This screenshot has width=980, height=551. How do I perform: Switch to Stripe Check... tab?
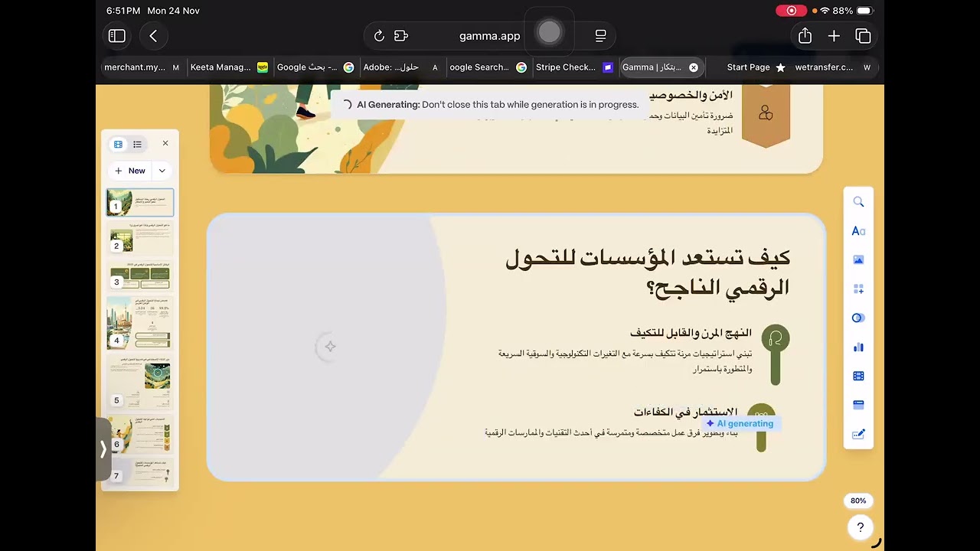(x=574, y=67)
